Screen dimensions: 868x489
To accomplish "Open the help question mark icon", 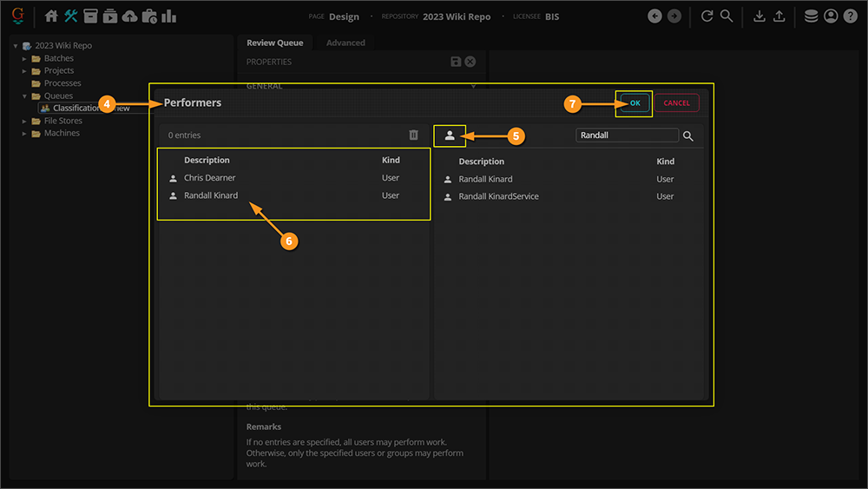I will [851, 17].
